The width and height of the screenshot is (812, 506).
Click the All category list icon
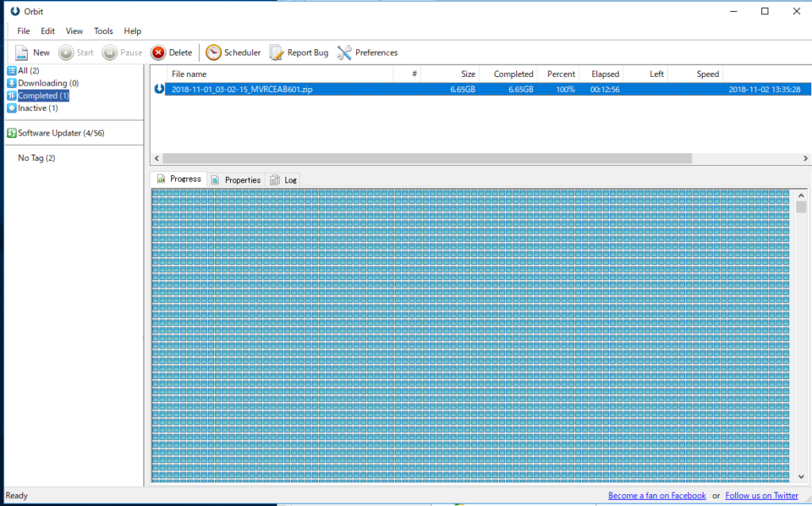coord(11,71)
